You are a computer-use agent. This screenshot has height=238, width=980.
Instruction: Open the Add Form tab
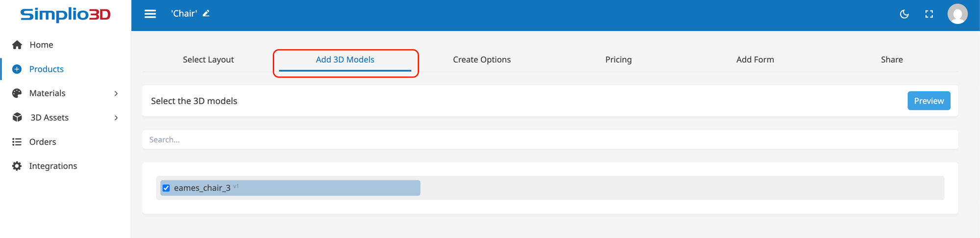coord(755,59)
